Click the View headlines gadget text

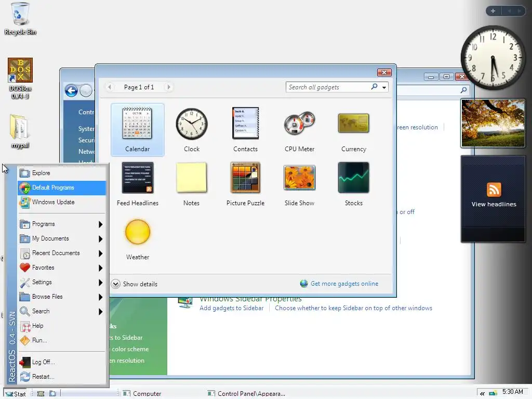click(x=494, y=204)
